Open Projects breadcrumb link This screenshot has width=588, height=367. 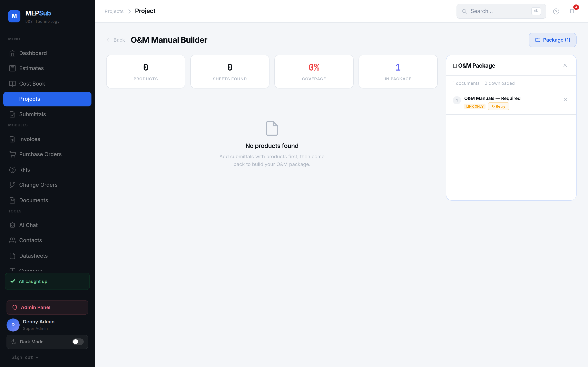[x=114, y=11]
